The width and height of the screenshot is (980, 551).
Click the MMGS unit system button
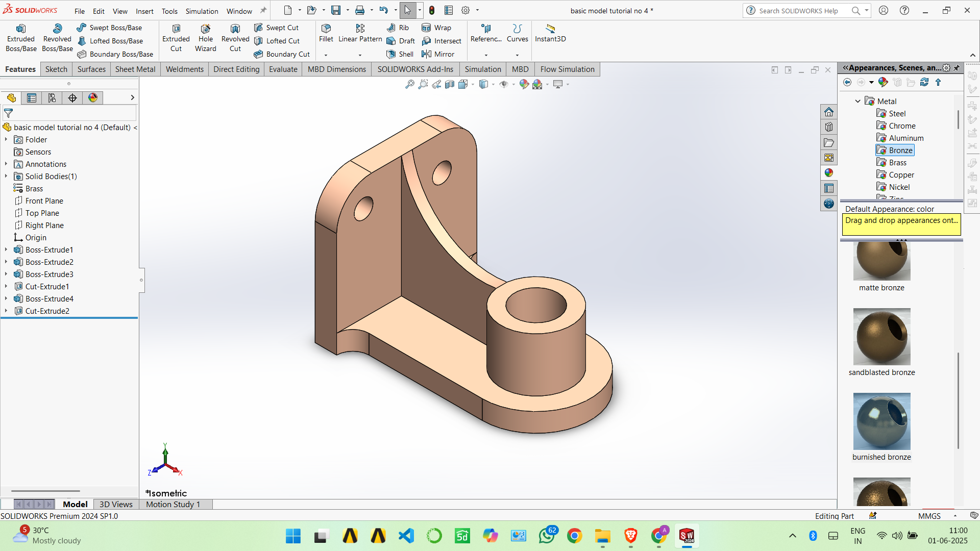click(x=929, y=516)
